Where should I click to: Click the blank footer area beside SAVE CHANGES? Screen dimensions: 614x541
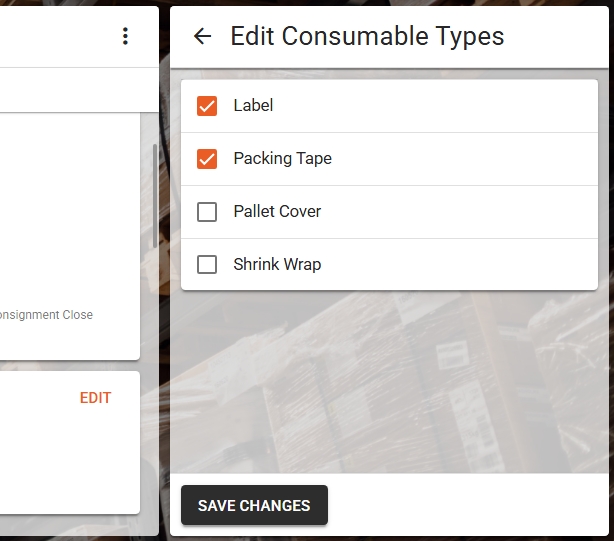(468, 505)
